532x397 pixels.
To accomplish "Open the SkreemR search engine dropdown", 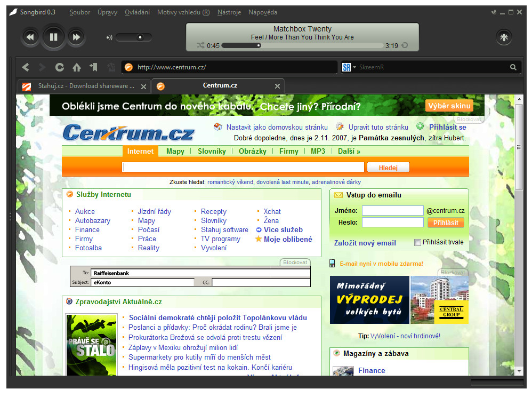I will [349, 67].
